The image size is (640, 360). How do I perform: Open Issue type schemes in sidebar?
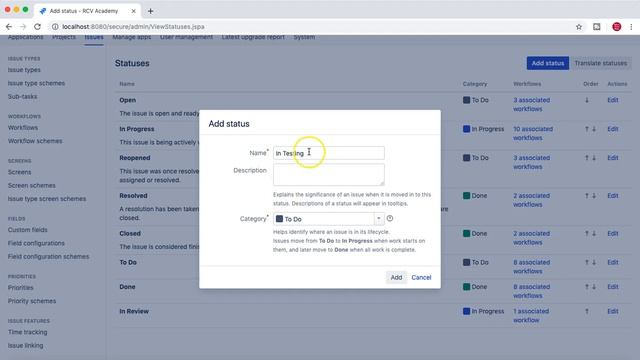(36, 83)
